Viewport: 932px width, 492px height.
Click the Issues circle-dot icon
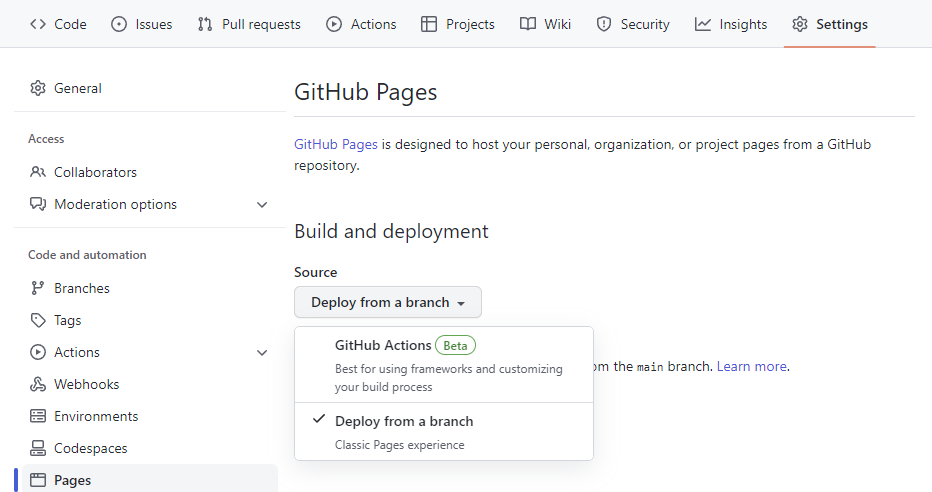click(x=119, y=24)
